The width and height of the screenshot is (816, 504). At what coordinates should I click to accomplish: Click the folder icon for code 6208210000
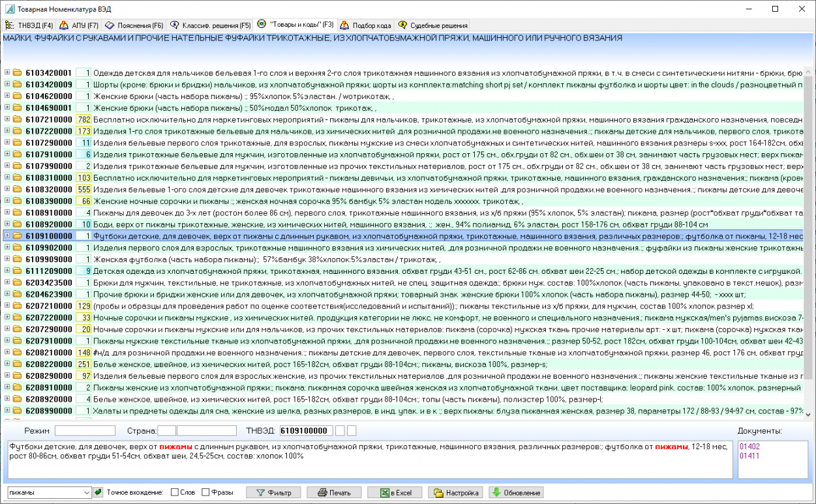tap(18, 353)
